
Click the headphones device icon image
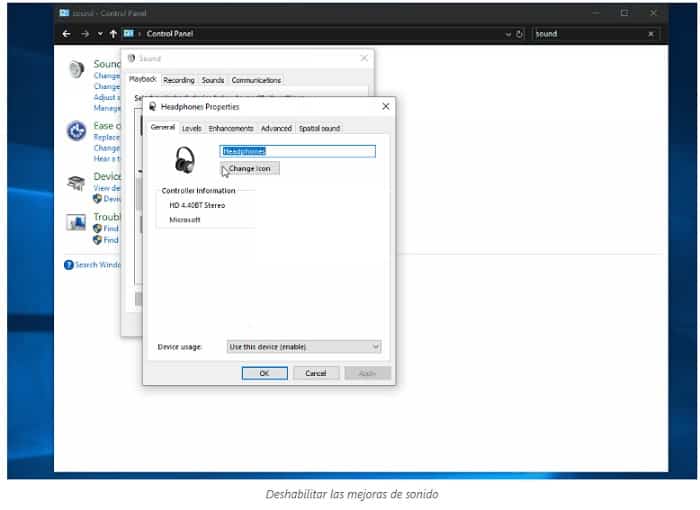(x=184, y=159)
